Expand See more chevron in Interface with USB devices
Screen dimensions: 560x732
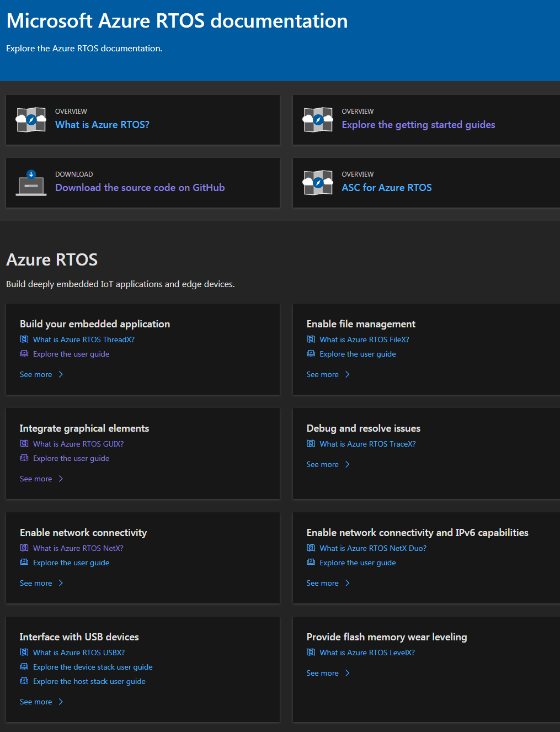coord(61,702)
